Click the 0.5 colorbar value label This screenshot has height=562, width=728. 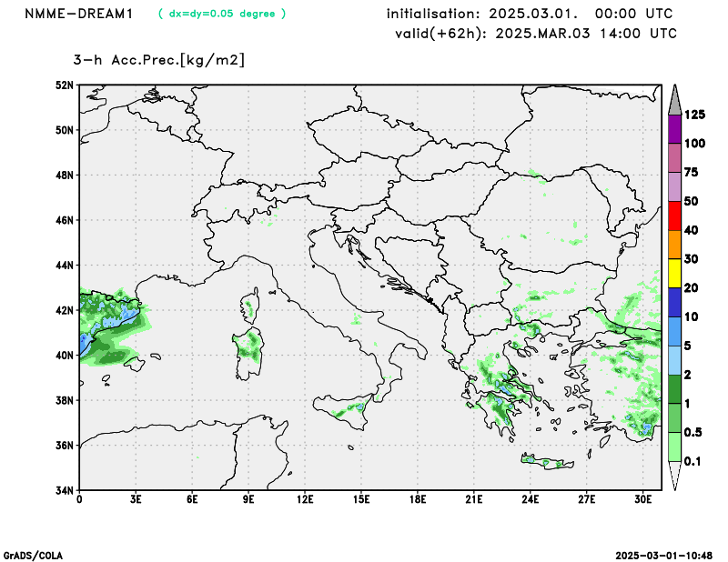pos(693,433)
